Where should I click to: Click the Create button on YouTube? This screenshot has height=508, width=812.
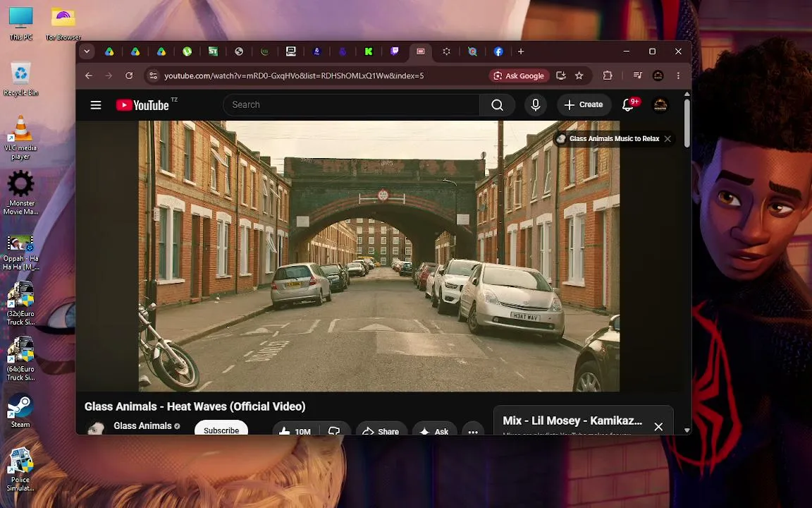(584, 105)
